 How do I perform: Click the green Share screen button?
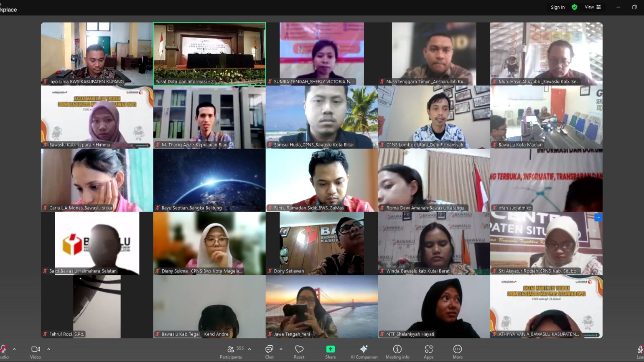click(330, 352)
